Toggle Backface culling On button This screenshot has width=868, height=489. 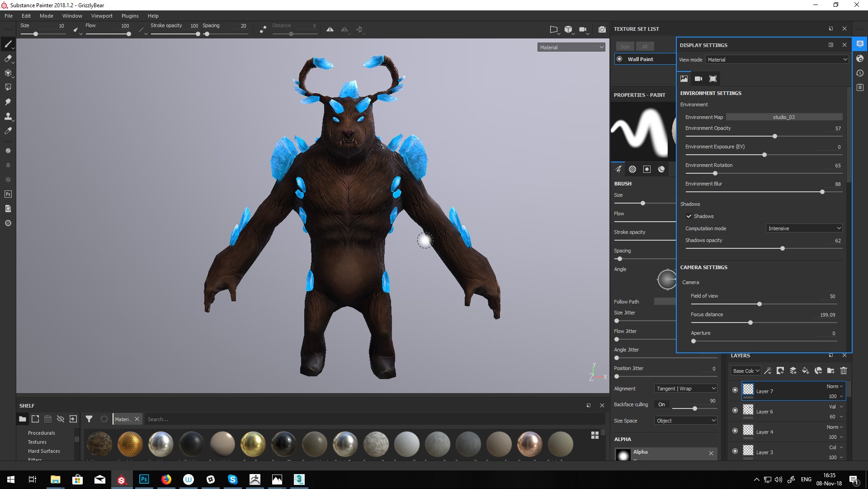click(x=661, y=404)
